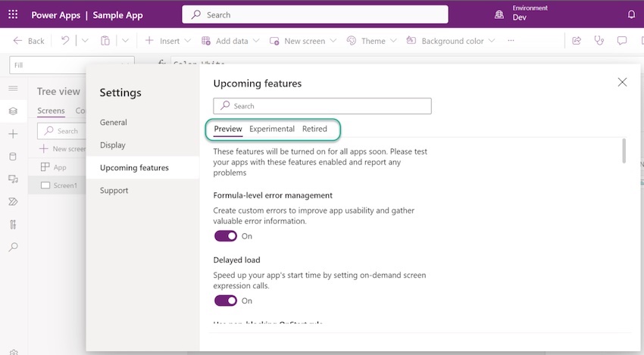Expand the undo options dropdown
This screenshot has width=644, height=355.
coord(85,40)
